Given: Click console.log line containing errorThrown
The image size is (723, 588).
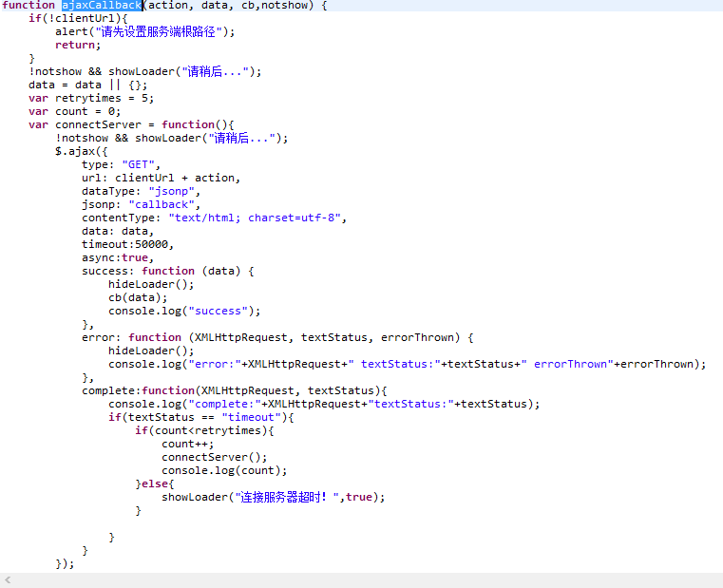Looking at the screenshot, I should click(x=408, y=365).
